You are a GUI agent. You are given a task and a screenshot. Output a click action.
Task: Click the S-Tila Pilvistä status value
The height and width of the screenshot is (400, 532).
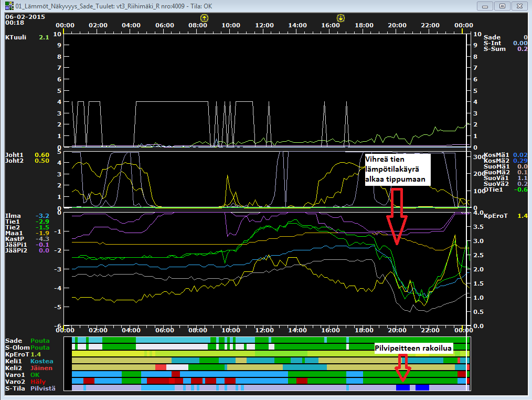tap(42, 388)
